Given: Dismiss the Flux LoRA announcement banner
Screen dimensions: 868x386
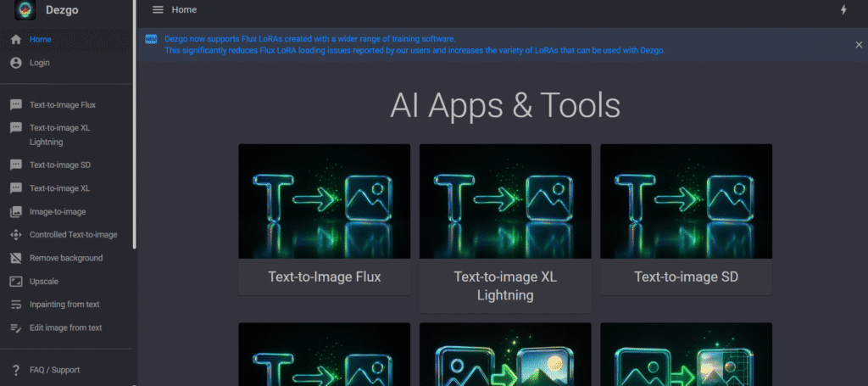Looking at the screenshot, I should (x=859, y=45).
